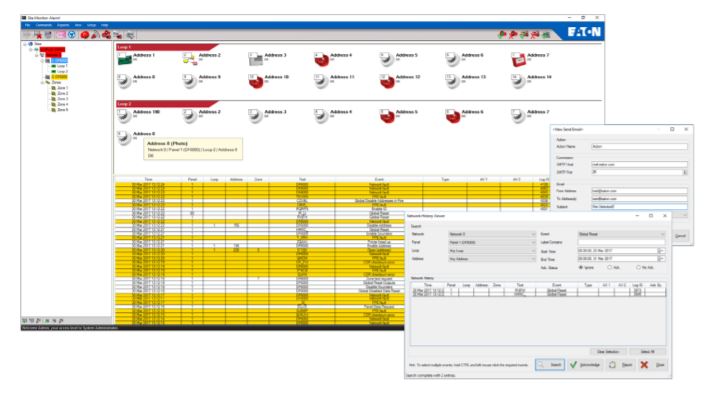The image size is (713, 397).
Task: Open the Setup menu
Action: point(91,25)
